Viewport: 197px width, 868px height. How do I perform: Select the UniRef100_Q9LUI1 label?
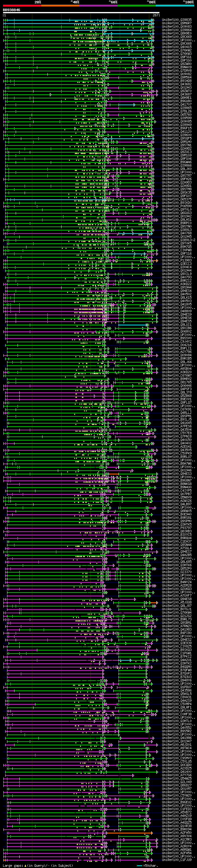(x=177, y=325)
